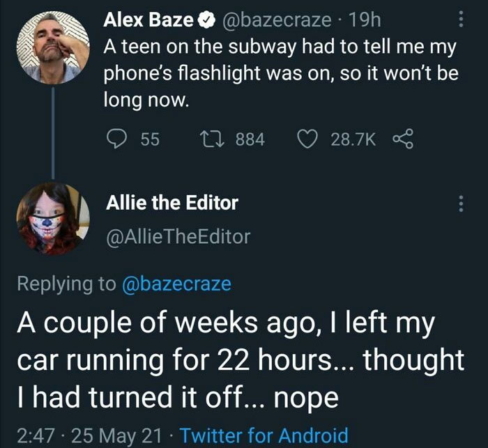The image size is (488, 448).
Task: Click the 884 retweets count
Action: [250, 139]
